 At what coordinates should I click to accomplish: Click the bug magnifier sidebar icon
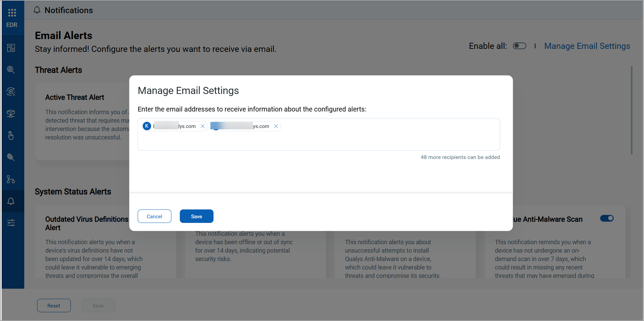point(11,70)
